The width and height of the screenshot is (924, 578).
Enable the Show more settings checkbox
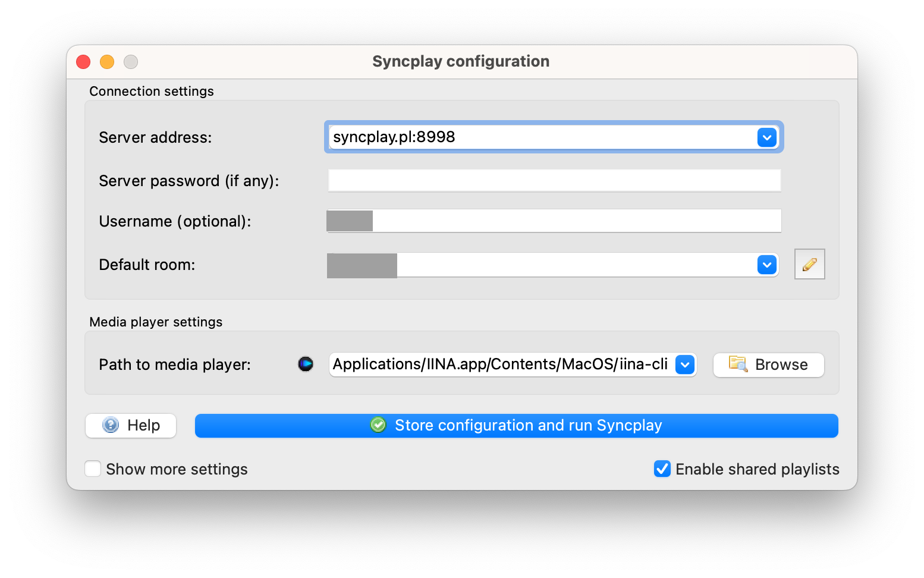[93, 469]
